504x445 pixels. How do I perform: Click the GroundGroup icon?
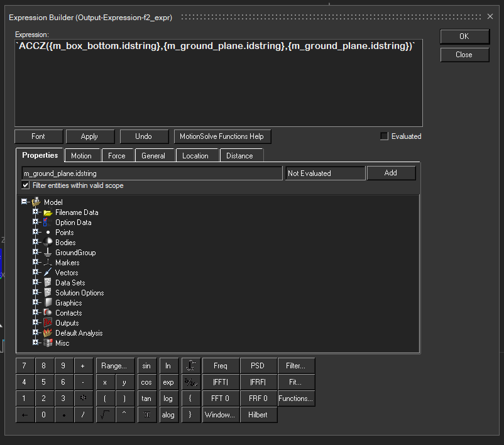48,252
